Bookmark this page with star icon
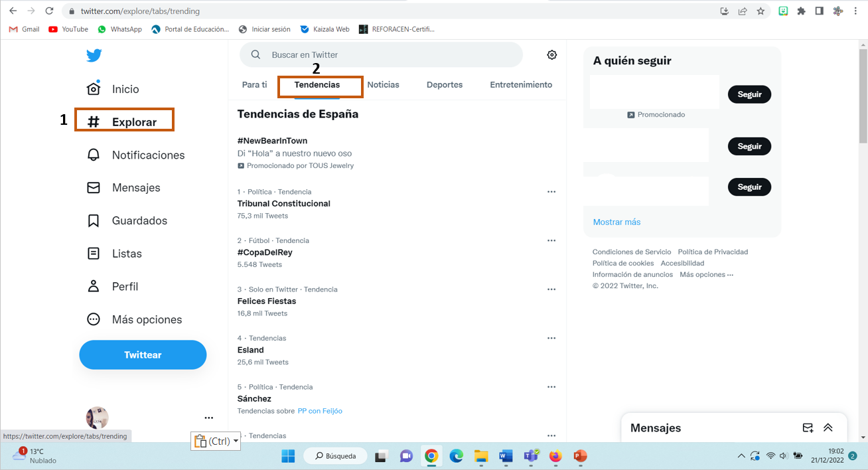This screenshot has width=868, height=470. (x=760, y=11)
